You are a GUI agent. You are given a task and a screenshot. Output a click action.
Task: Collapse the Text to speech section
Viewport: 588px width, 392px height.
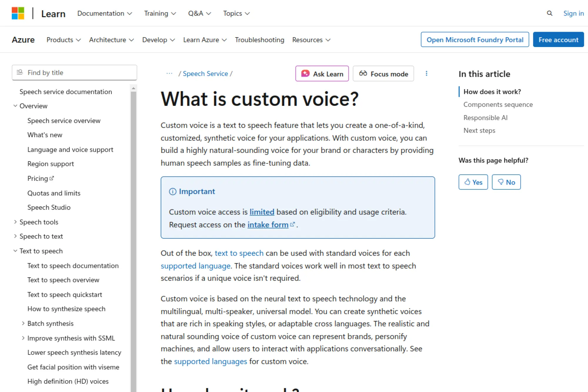15,251
